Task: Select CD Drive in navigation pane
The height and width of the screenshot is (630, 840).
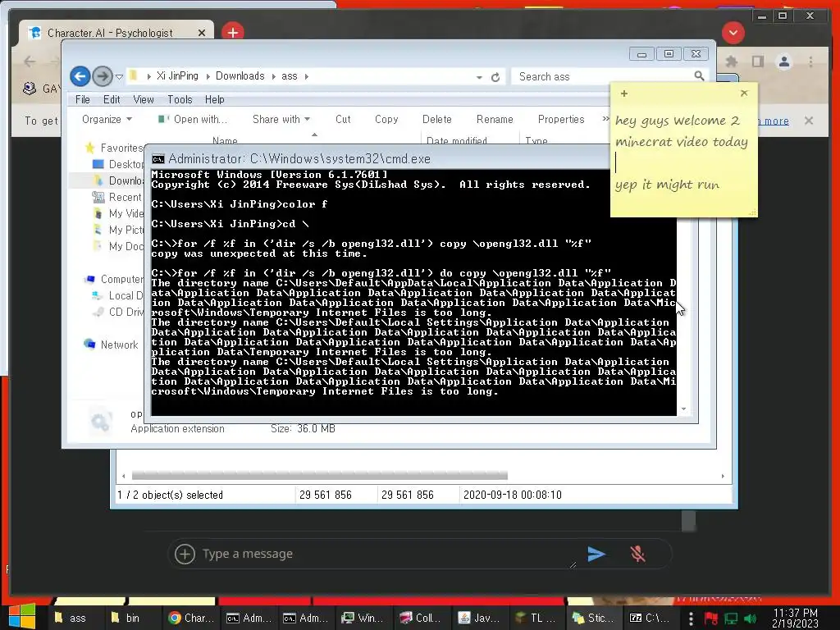Action: point(118,312)
